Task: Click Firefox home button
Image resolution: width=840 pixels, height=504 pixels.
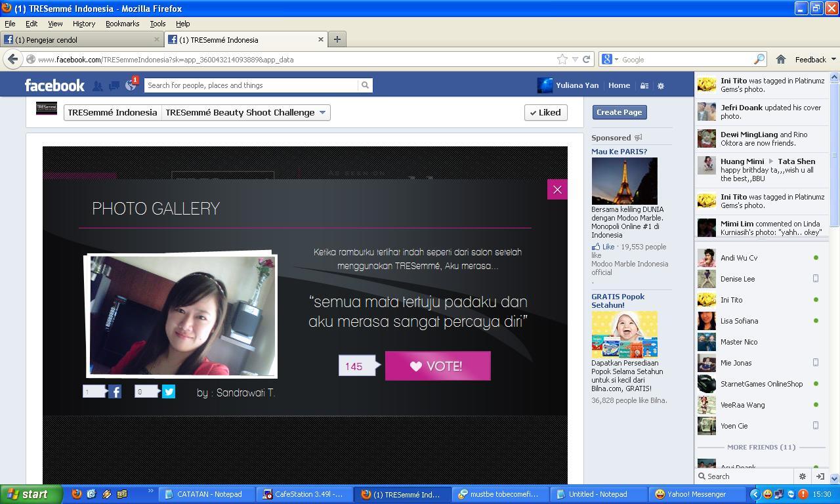Action: [x=780, y=59]
